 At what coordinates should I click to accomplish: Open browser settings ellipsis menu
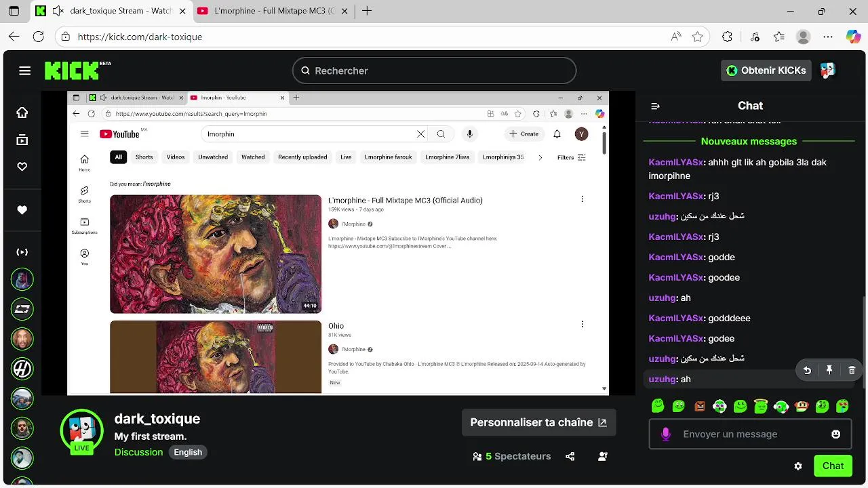828,37
